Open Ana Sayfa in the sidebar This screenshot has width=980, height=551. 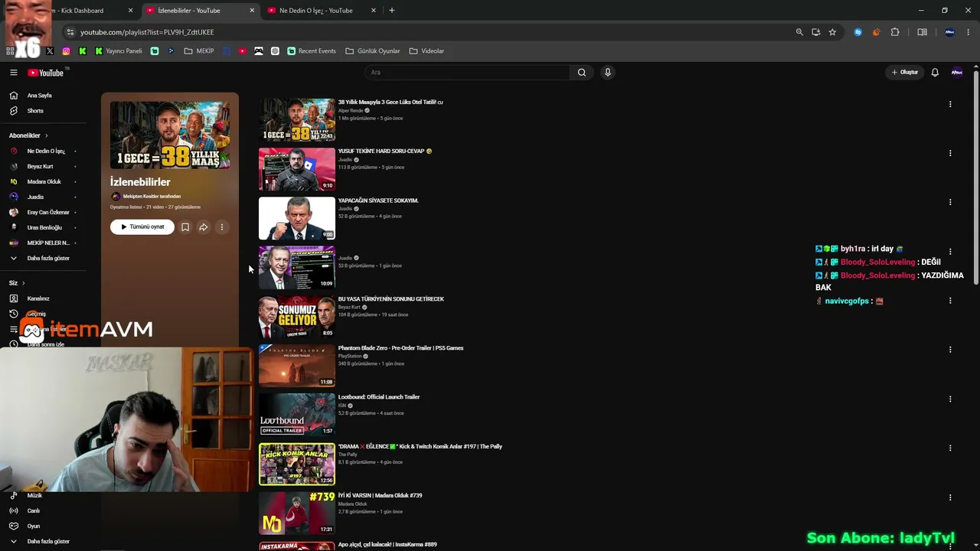(x=40, y=96)
